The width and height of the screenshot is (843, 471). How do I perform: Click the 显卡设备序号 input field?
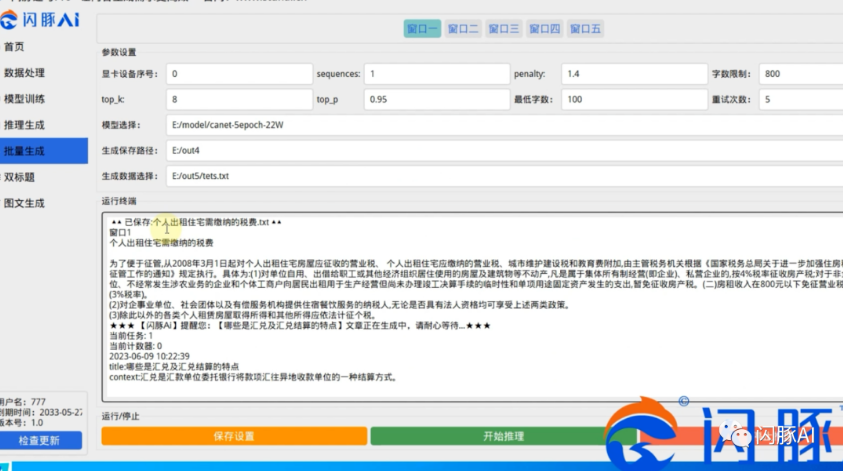[x=239, y=74]
